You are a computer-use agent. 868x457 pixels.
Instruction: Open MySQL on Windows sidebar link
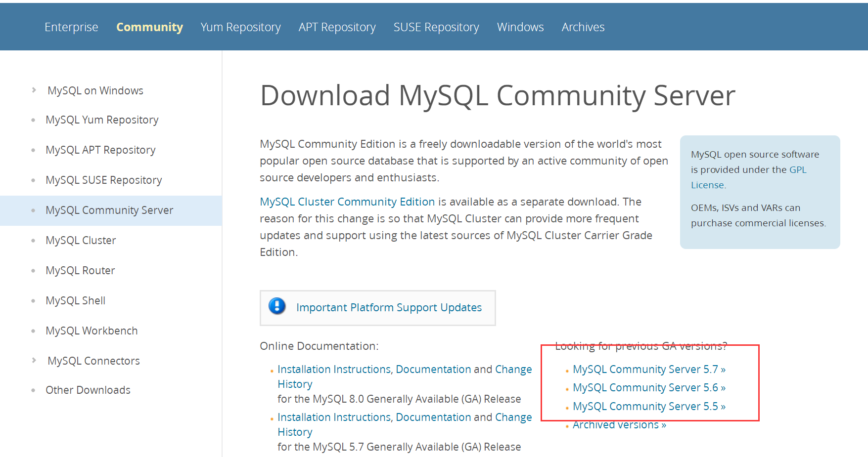(x=95, y=90)
